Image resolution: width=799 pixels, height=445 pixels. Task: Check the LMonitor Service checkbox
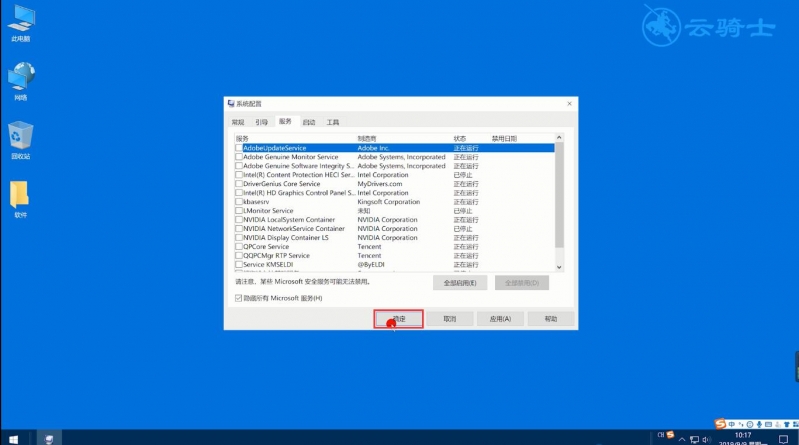238,211
